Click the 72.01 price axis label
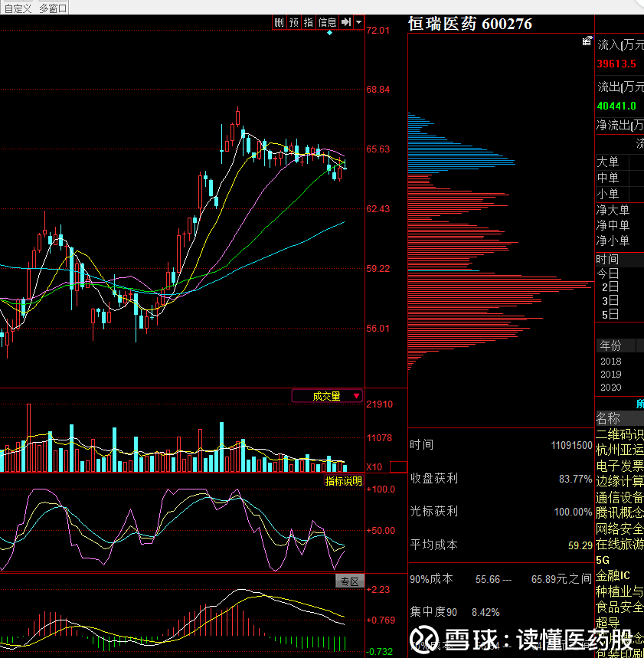 (378, 30)
